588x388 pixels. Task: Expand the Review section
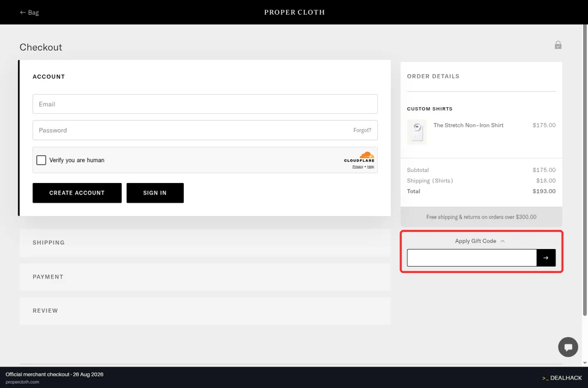(x=205, y=311)
